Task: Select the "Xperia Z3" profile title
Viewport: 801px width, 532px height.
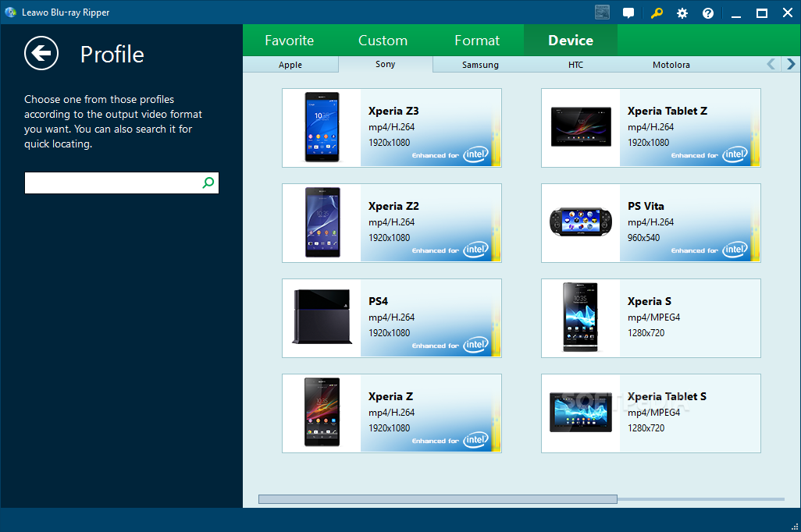Action: point(393,111)
